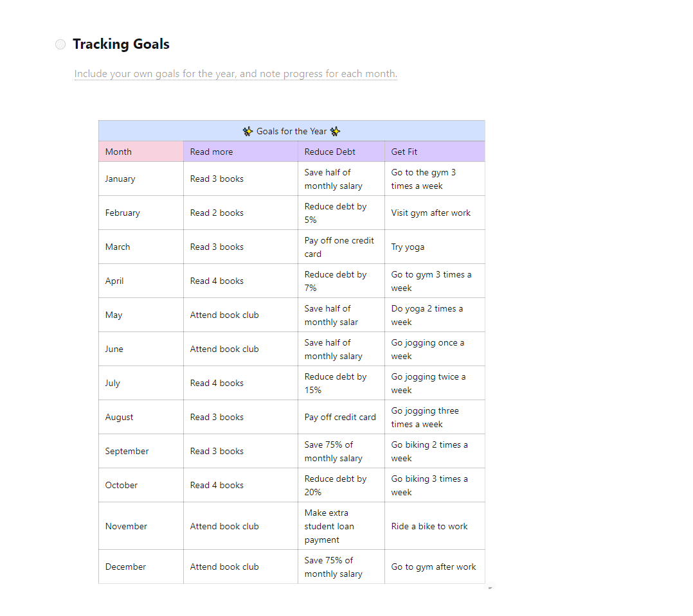Select the pink Month header cell
This screenshot has width=693, height=616.
click(141, 152)
